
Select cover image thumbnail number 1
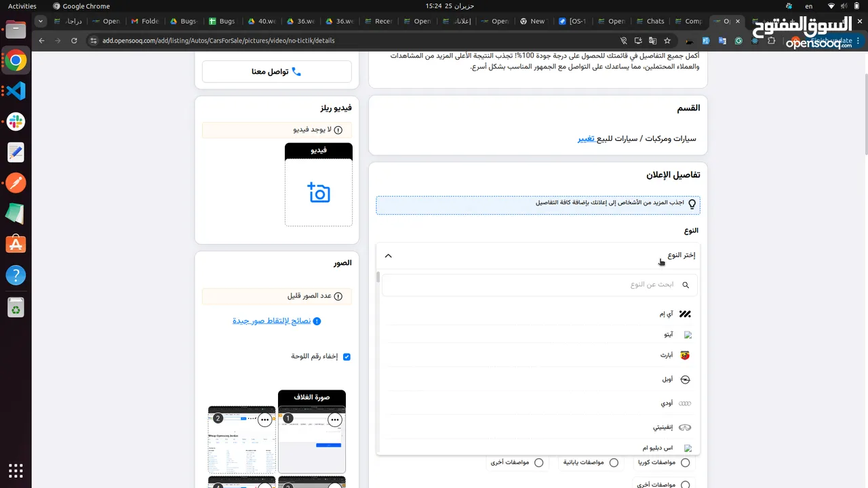pos(312,441)
